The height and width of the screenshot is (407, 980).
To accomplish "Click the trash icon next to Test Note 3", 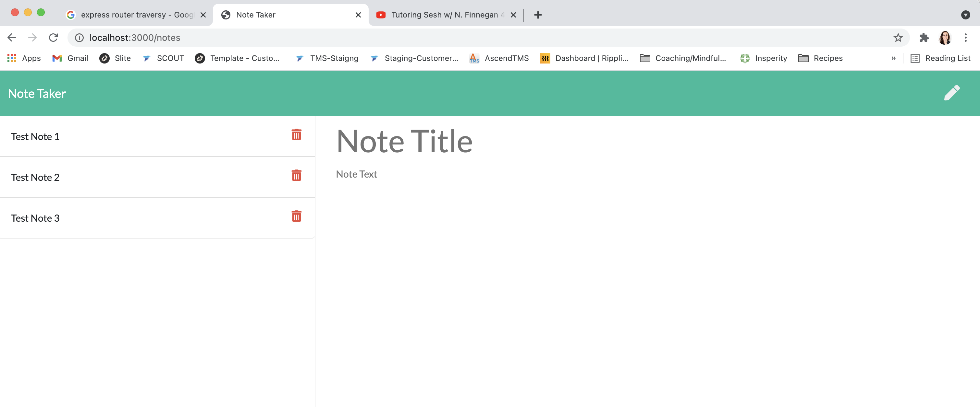I will pos(296,216).
